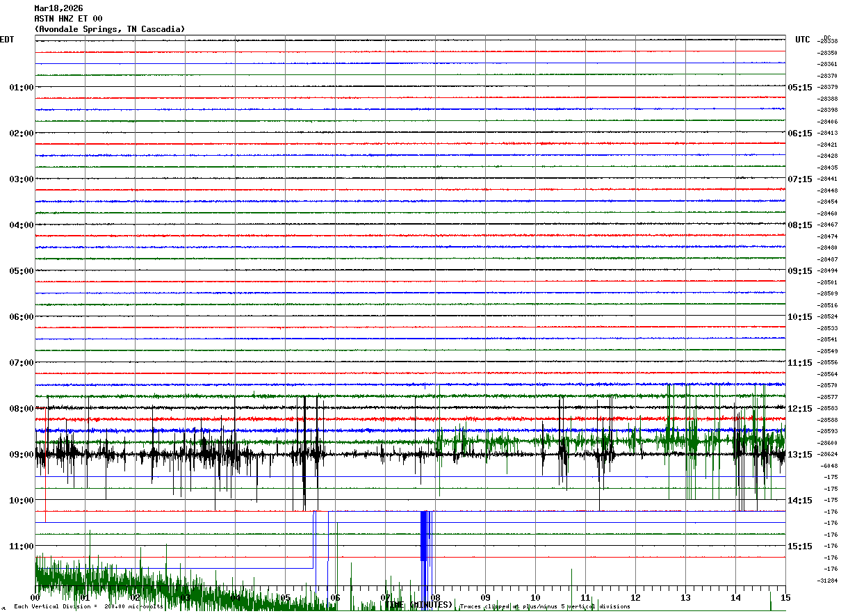Click the 10:15 UTC time label
This screenshot has height=616, width=841.
coord(800,317)
